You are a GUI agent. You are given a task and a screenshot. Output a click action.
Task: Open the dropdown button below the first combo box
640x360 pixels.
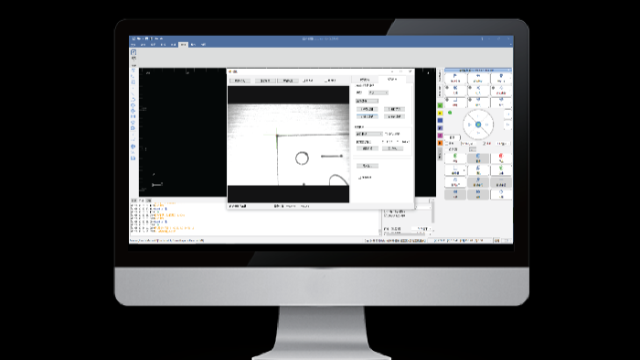coord(367,101)
